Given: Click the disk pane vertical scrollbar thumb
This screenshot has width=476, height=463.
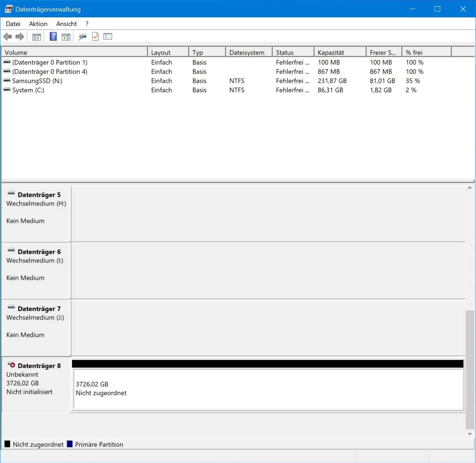Looking at the screenshot, I should [470, 369].
